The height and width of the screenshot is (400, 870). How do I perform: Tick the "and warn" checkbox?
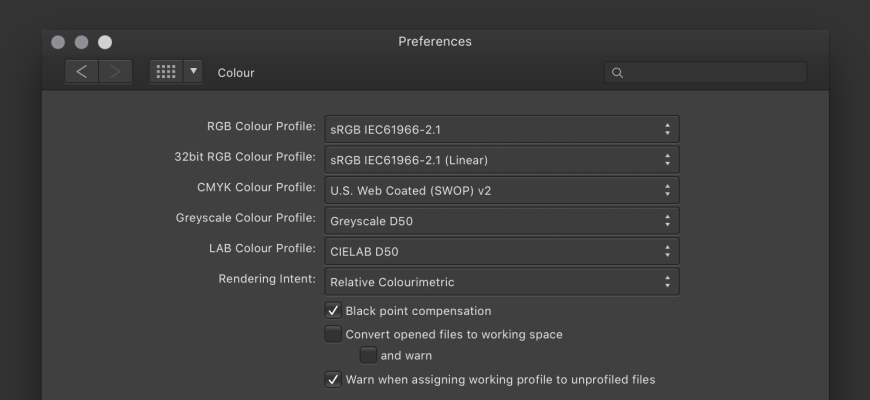pyautogui.click(x=368, y=355)
